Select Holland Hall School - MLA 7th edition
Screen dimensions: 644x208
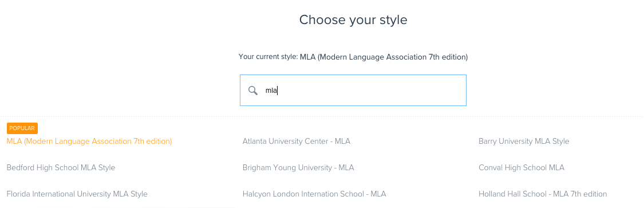pos(543,194)
